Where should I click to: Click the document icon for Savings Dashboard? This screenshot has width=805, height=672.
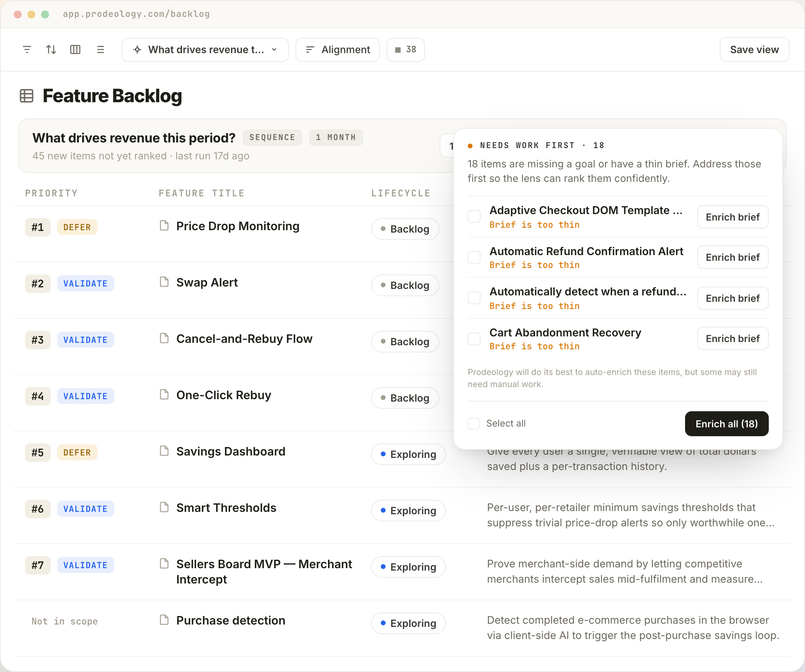tap(164, 451)
